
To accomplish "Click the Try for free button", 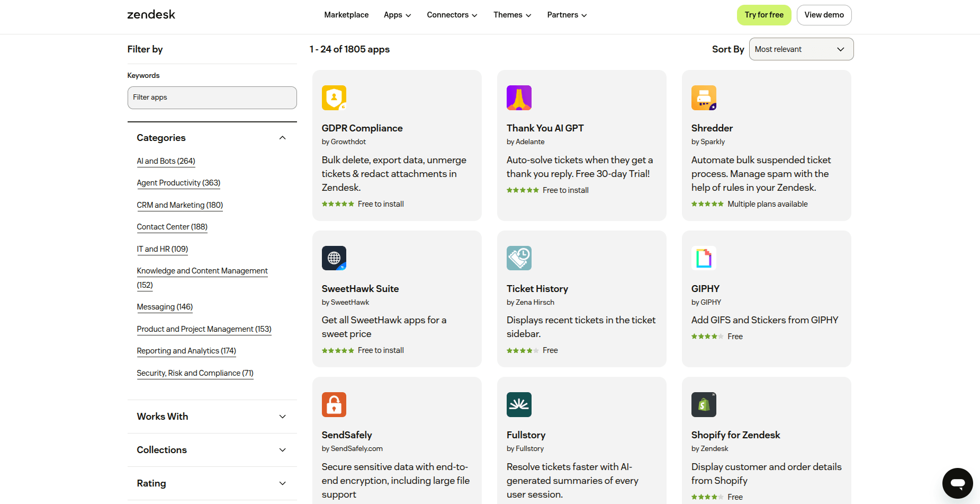I will (x=764, y=15).
